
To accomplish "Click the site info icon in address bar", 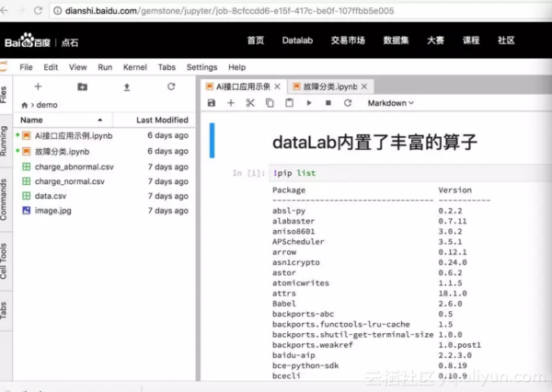I will click(x=57, y=11).
